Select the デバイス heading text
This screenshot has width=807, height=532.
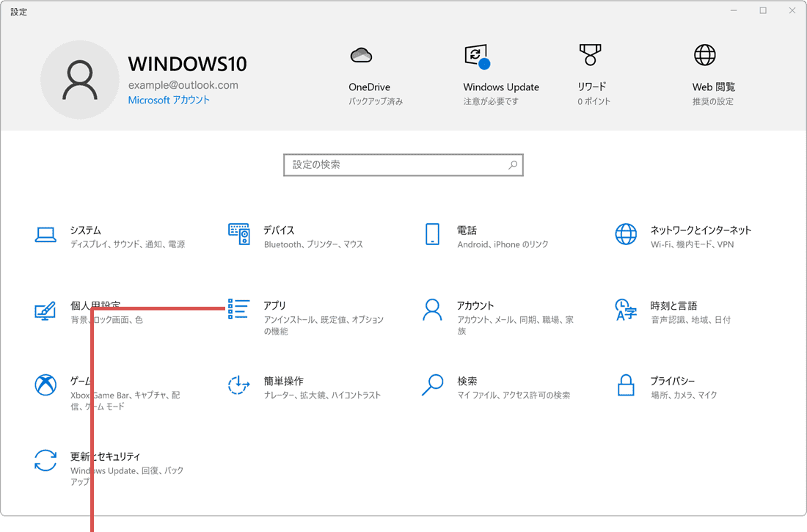click(279, 230)
